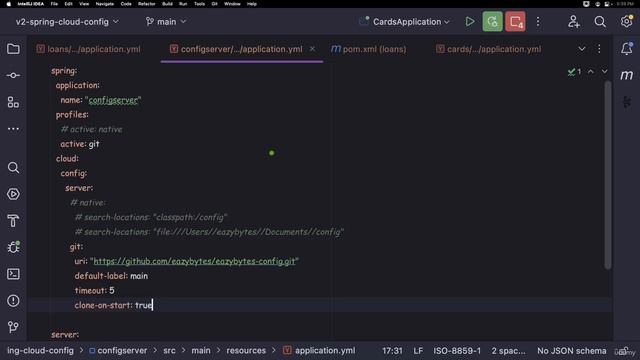The width and height of the screenshot is (640, 360).
Task: Open the Git tool window at sidebar bottom
Action: tap(13, 327)
